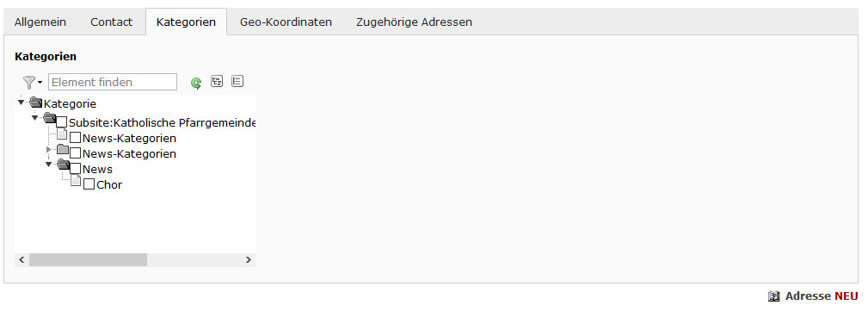868x311 pixels.
Task: Focus the Element finden search field
Action: pyautogui.click(x=113, y=82)
